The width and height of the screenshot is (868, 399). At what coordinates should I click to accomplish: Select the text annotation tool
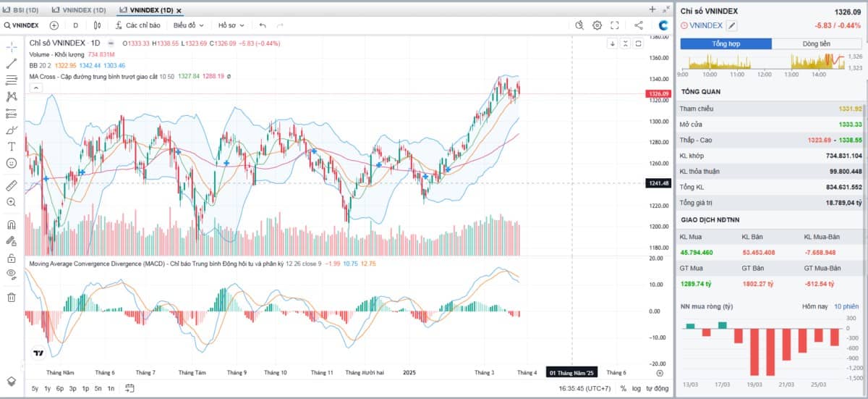coord(12,146)
